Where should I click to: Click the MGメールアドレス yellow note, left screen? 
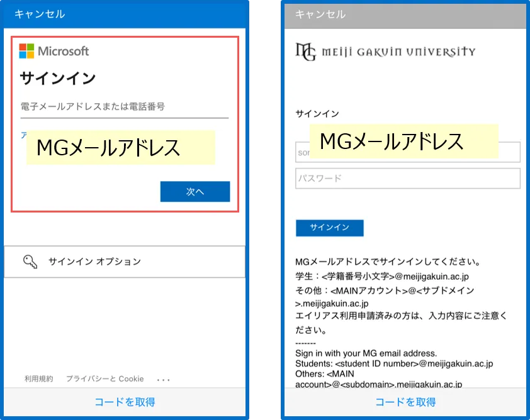pyautogui.click(x=123, y=147)
